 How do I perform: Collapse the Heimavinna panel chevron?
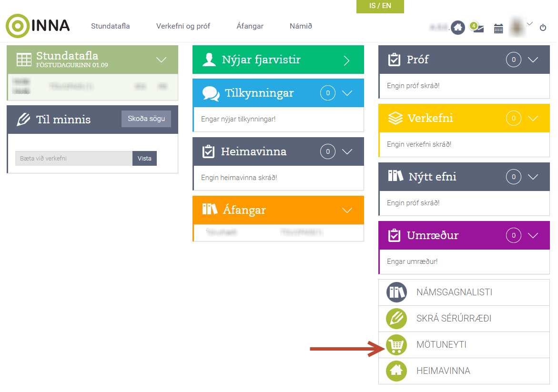(x=347, y=151)
